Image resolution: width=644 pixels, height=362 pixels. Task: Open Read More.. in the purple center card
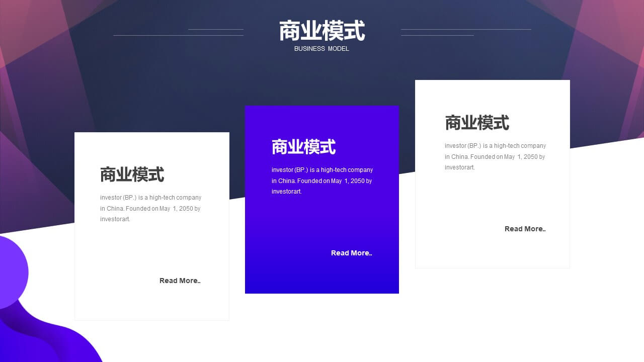(352, 253)
